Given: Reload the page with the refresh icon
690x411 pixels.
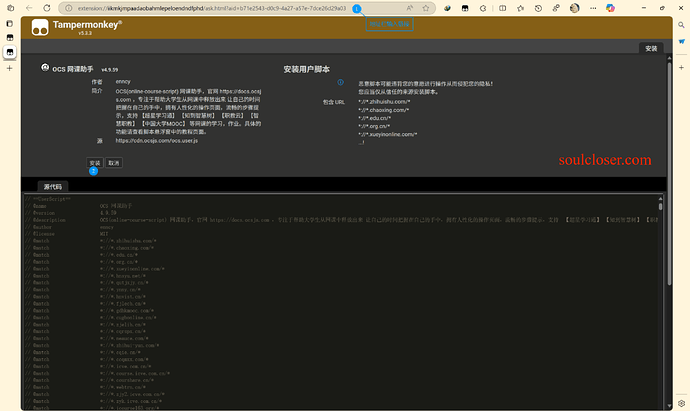Looking at the screenshot, I should (47, 8).
